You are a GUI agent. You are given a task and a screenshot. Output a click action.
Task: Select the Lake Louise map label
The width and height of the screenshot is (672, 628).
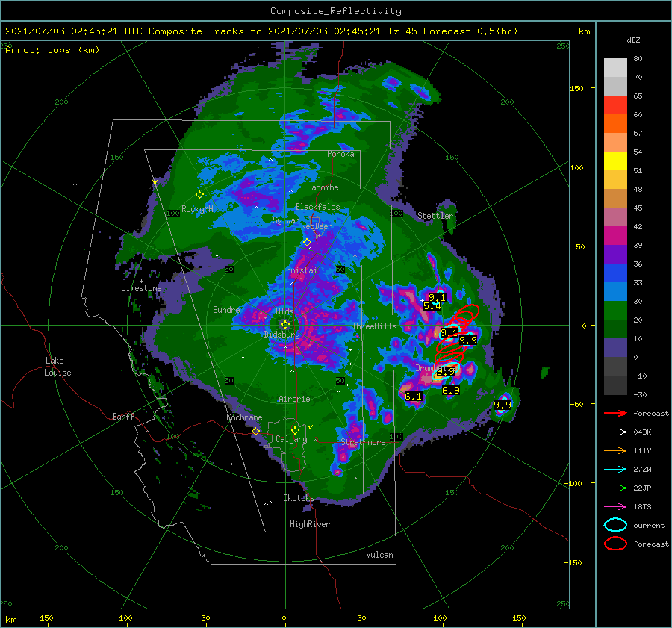(57, 367)
